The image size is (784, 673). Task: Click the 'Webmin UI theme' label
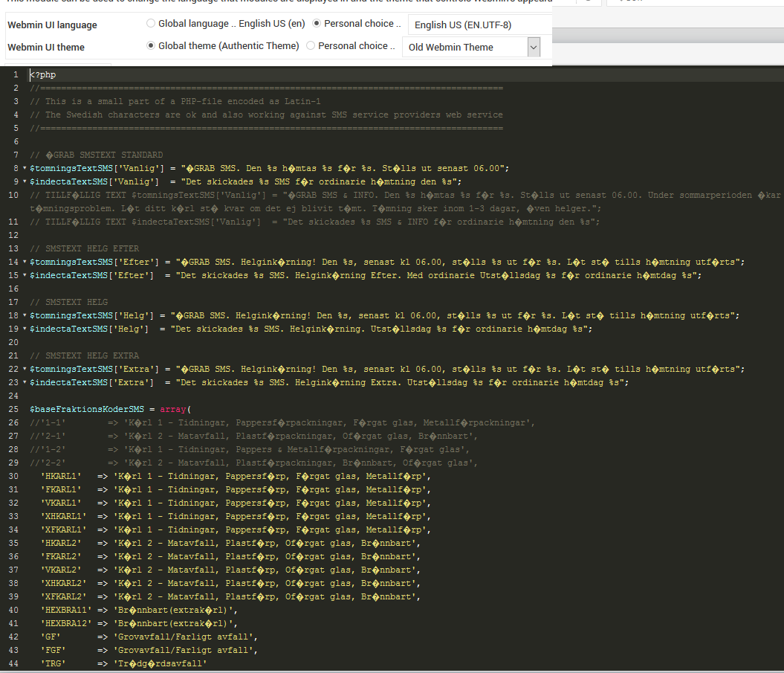46,47
